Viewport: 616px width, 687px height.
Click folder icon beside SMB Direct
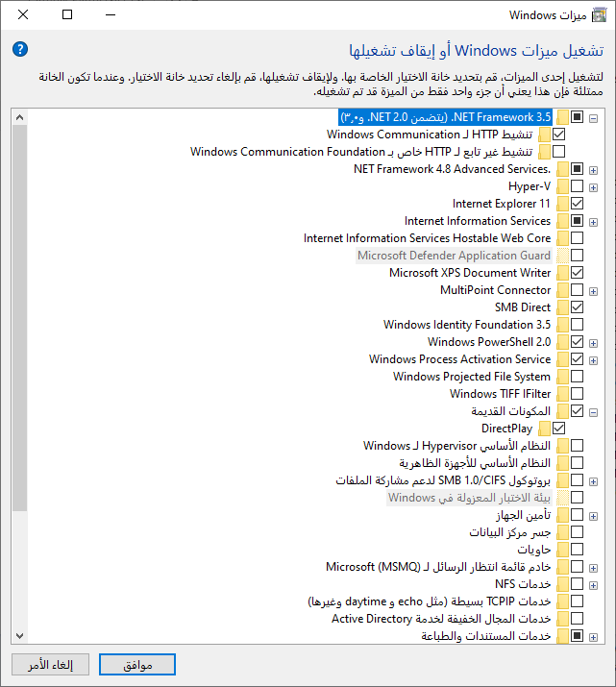pyautogui.click(x=563, y=307)
